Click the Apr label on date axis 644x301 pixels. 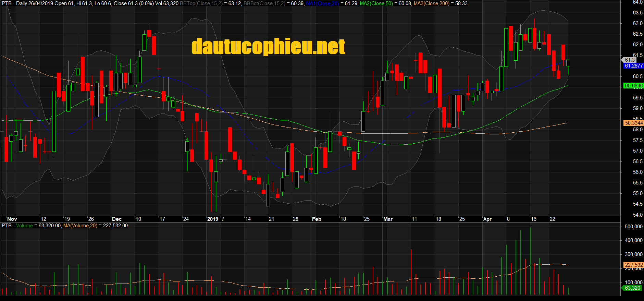click(x=487, y=219)
